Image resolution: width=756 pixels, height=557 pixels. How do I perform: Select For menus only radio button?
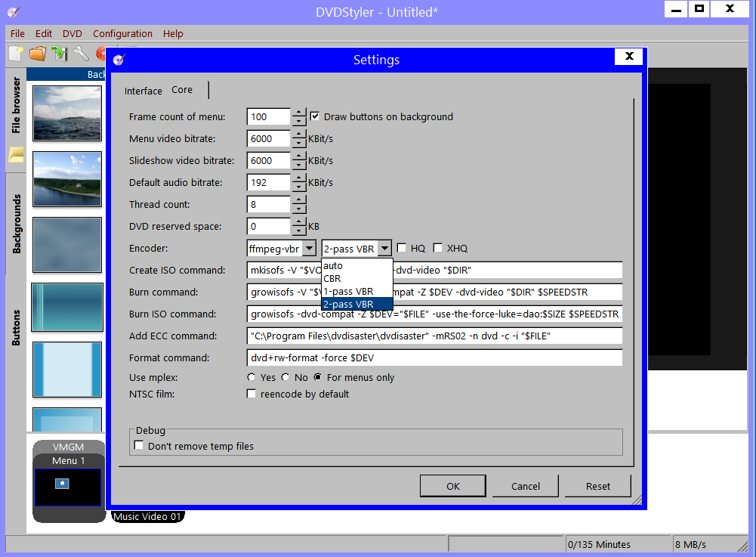click(x=318, y=377)
